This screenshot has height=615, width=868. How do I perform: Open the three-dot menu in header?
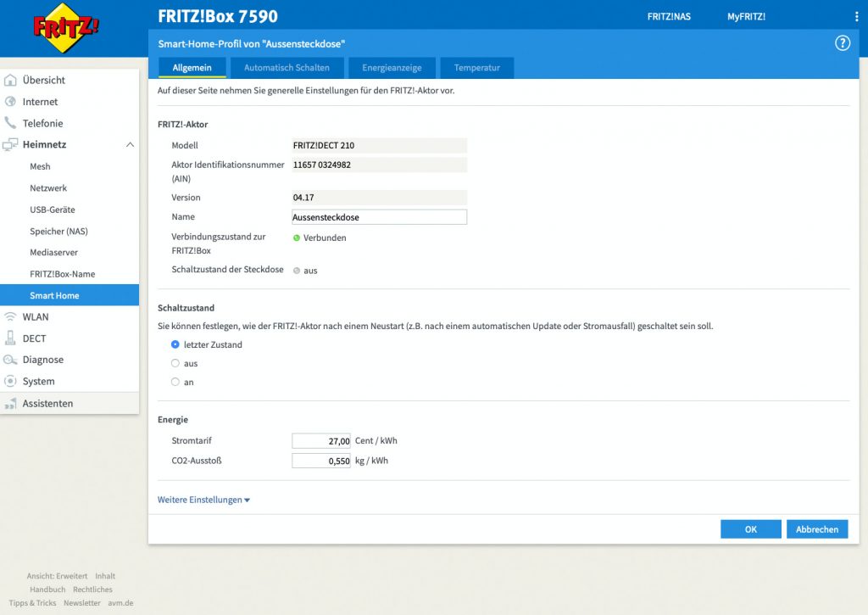[856, 17]
